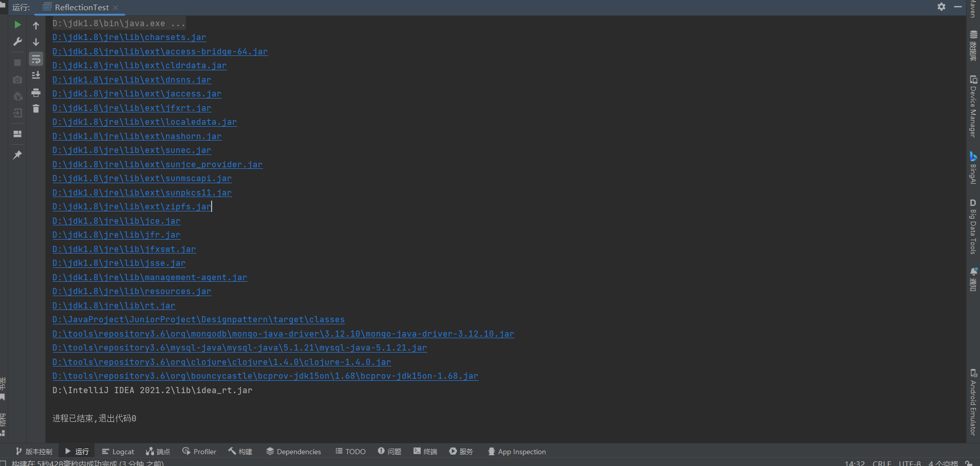Open the mongo-java-driver-3.12.10.jar link
The image size is (980, 466).
click(283, 334)
